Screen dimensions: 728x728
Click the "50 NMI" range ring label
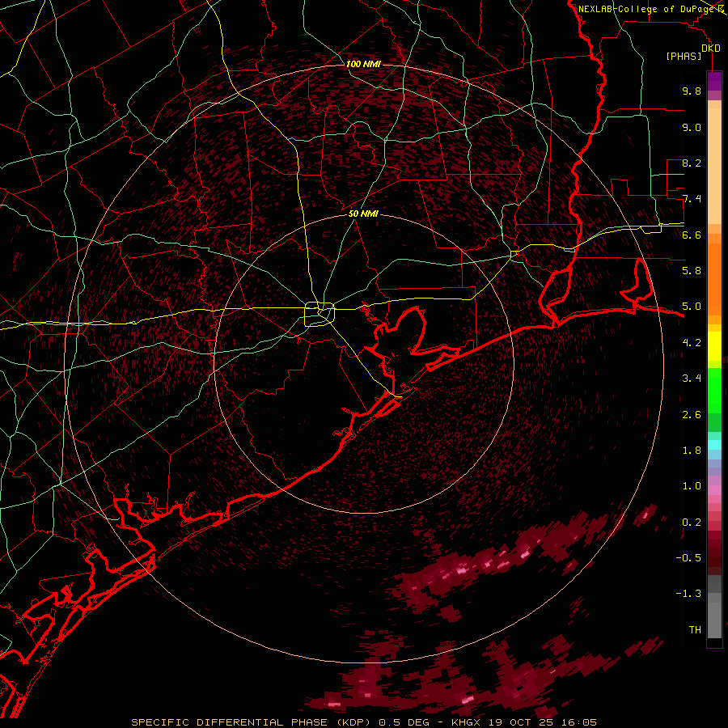[x=363, y=214]
